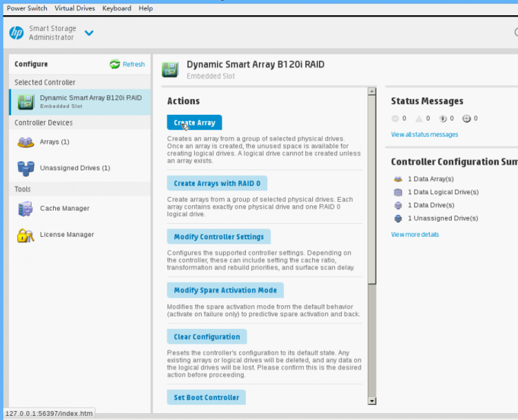Click the Arrays disk stack icon
The image size is (518, 420).
(26, 142)
